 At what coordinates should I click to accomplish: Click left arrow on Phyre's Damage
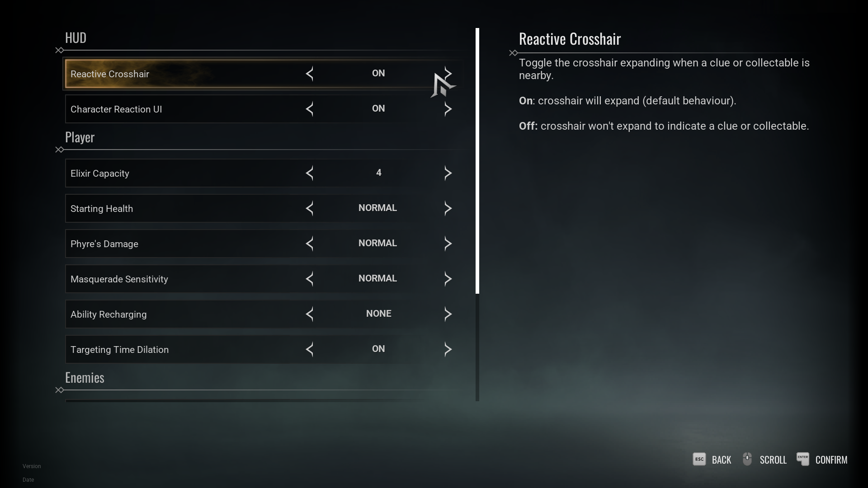pos(310,244)
